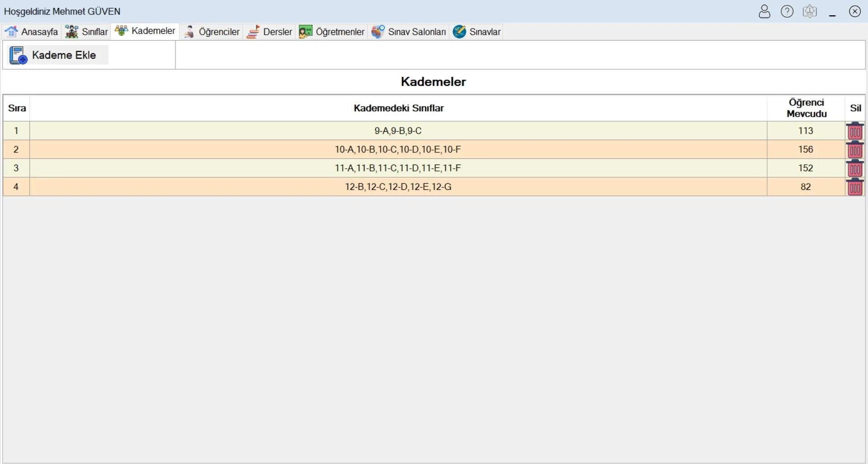Click the Öğrenci Mevcudu column header
The width and height of the screenshot is (868, 464).
(x=806, y=108)
